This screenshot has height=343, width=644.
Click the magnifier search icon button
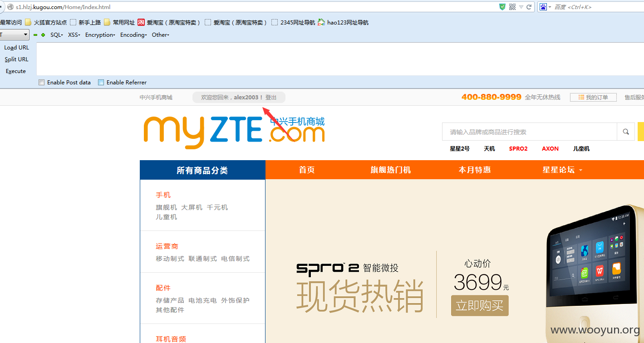pyautogui.click(x=626, y=132)
